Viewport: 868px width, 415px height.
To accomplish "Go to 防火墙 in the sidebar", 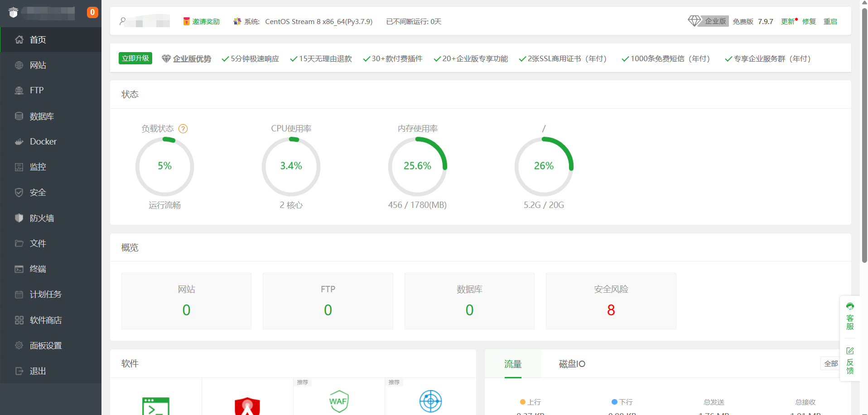I will (x=42, y=218).
